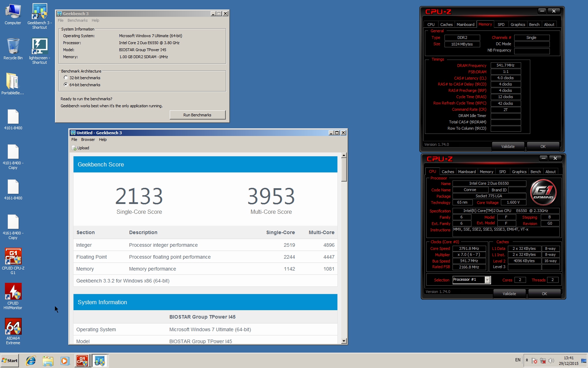Open the CPUID HWMonitor desktop icon
This screenshot has width=588, height=368.
[x=13, y=297]
